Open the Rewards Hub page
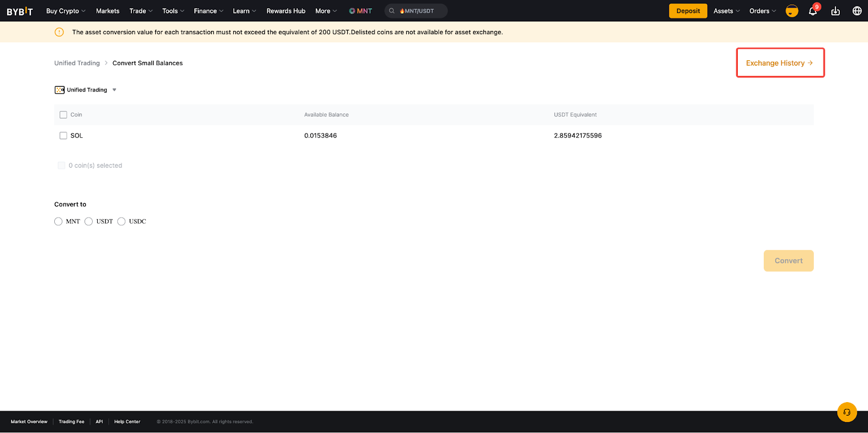 pos(286,11)
